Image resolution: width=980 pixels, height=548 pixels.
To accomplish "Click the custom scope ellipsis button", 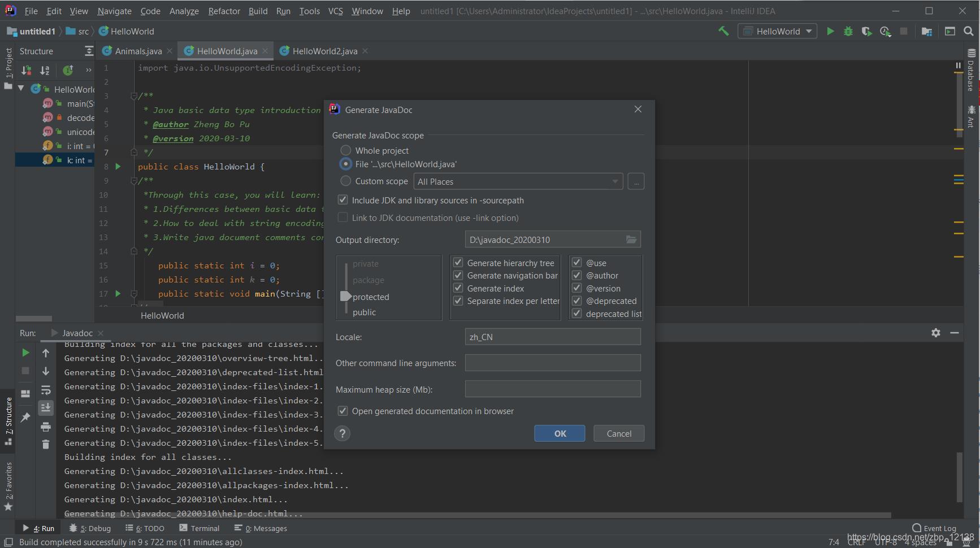I will tap(636, 181).
